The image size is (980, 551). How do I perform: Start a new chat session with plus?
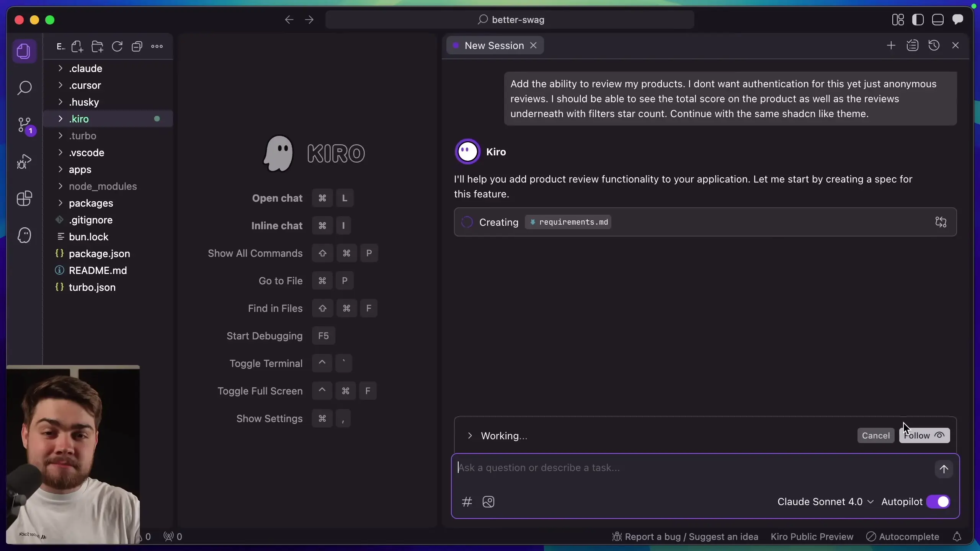[x=891, y=46]
